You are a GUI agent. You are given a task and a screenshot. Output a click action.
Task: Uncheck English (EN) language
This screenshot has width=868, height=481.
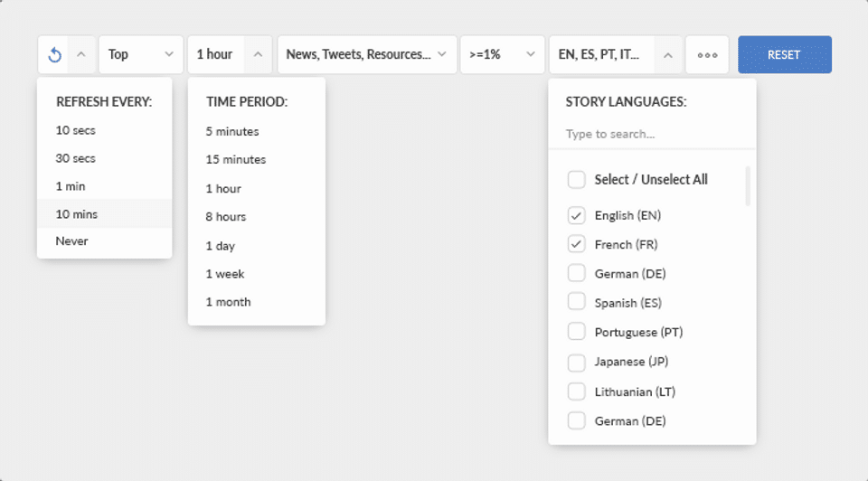coord(576,215)
